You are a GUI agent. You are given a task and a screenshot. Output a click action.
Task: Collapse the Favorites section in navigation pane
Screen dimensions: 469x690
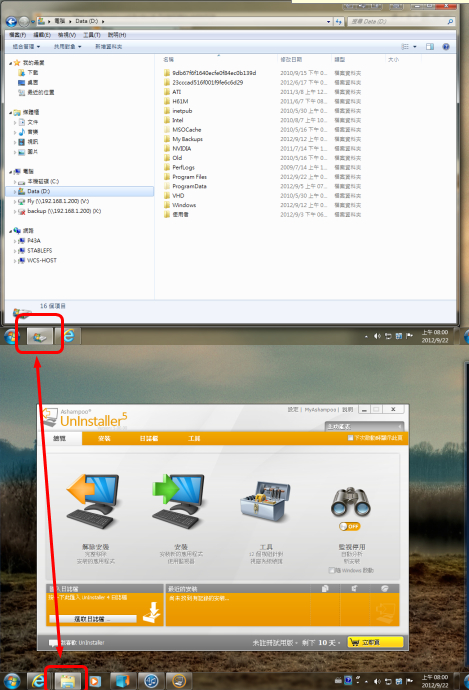click(10, 63)
